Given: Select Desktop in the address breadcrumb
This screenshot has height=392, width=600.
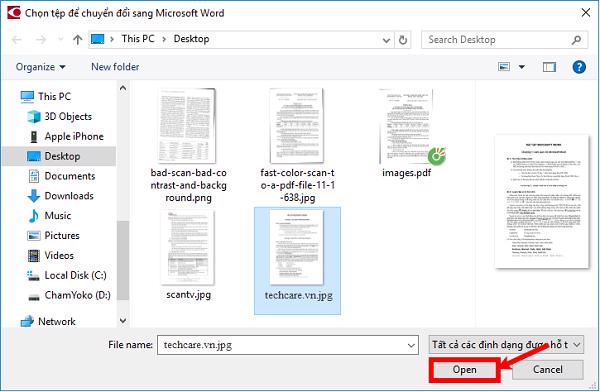Looking at the screenshot, I should click(x=191, y=39).
